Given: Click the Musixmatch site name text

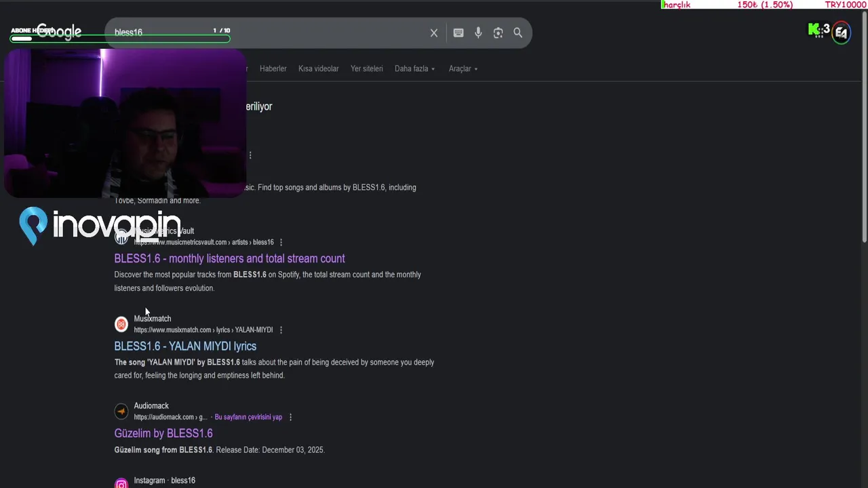Looking at the screenshot, I should (x=153, y=319).
